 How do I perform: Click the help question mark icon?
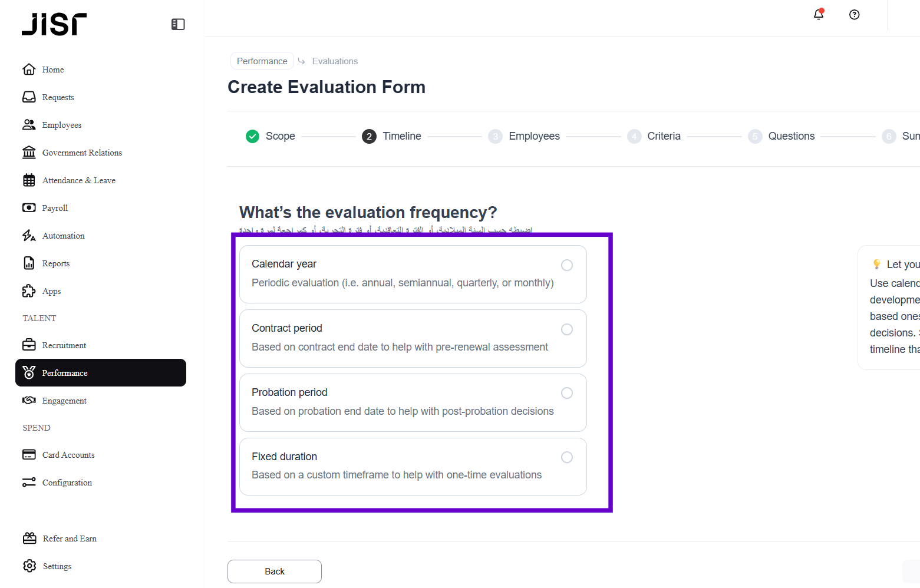point(854,15)
